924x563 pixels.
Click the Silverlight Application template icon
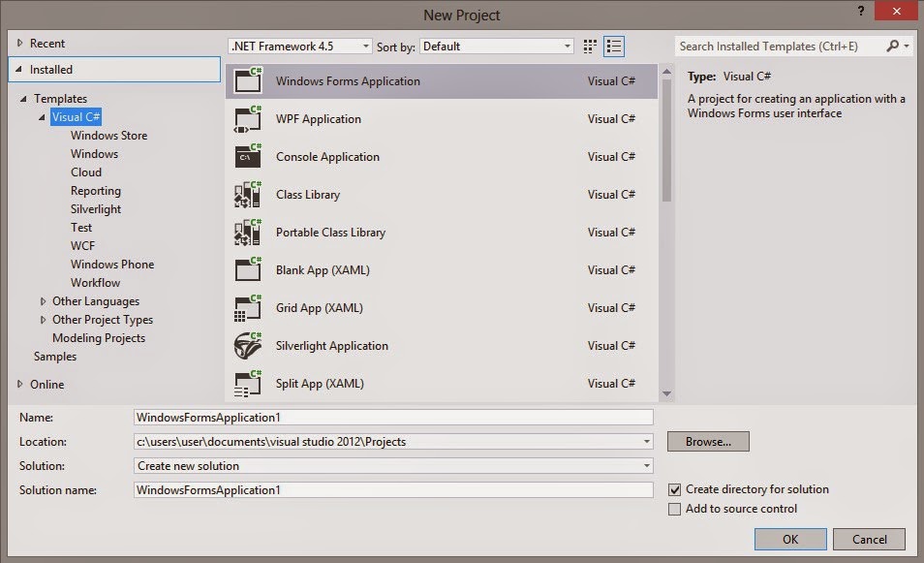[248, 346]
